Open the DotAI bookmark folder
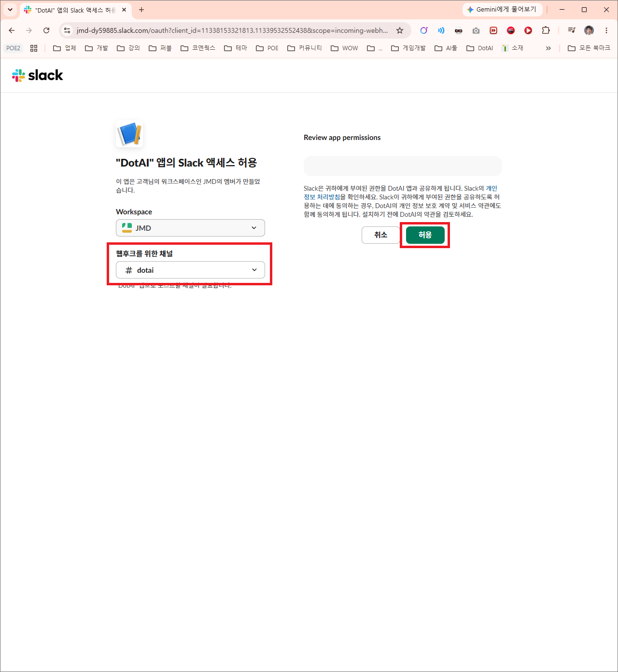This screenshot has height=672, width=618. tap(480, 48)
